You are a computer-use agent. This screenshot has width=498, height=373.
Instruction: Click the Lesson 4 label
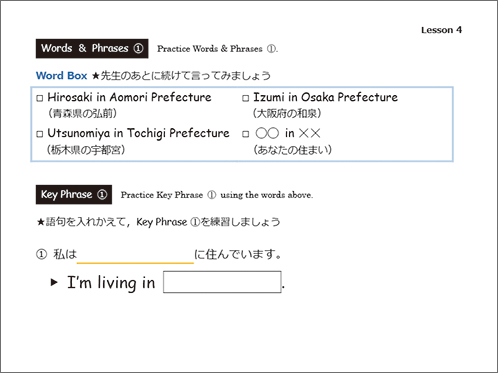point(441,30)
